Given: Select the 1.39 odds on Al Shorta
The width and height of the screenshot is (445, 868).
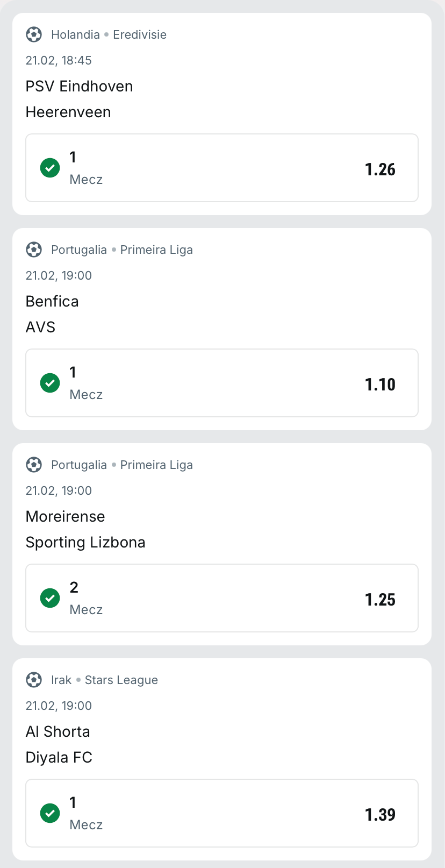Looking at the screenshot, I should point(380,815).
